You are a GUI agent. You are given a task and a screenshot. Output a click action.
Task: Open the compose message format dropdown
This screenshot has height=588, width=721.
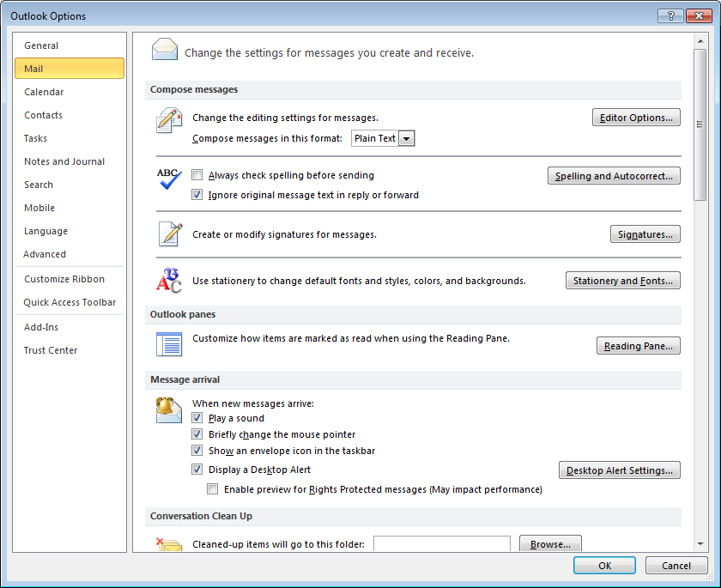[x=407, y=138]
